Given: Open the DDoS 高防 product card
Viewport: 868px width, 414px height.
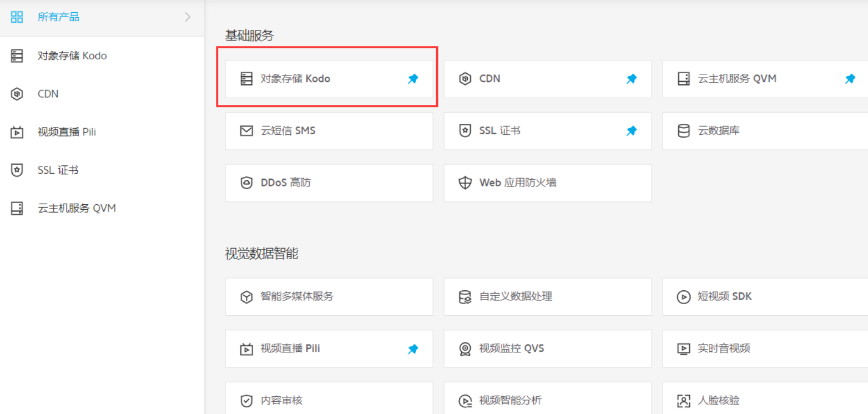Looking at the screenshot, I should click(329, 183).
